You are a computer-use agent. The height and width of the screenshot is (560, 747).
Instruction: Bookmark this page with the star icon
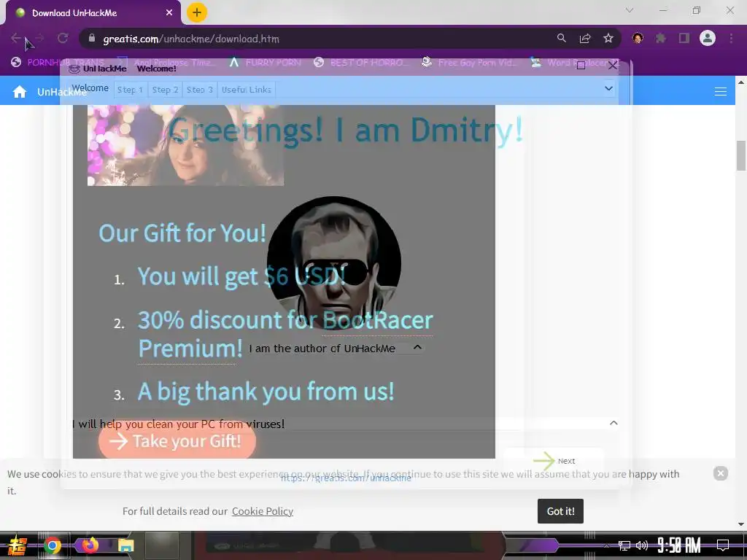click(608, 38)
